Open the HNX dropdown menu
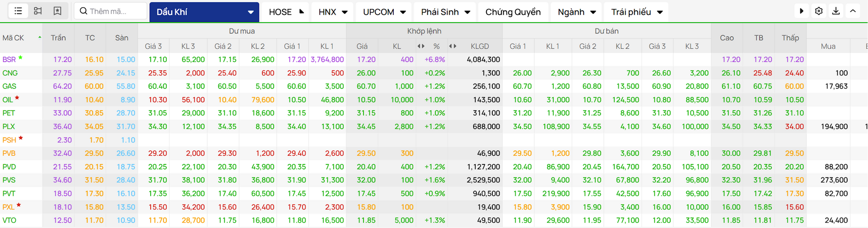The width and height of the screenshot is (868, 228). click(333, 12)
